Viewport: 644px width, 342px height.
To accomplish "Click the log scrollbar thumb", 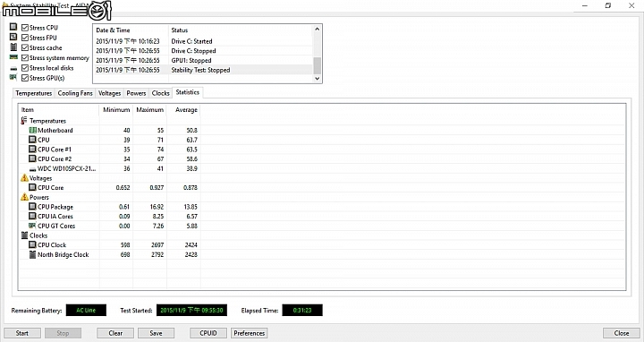I will click(x=317, y=65).
